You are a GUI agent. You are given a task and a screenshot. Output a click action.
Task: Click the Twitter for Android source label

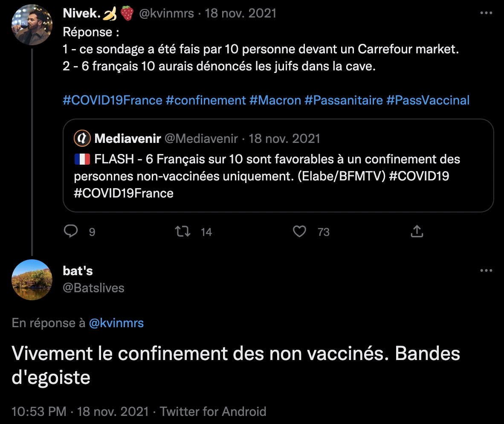pos(213,412)
